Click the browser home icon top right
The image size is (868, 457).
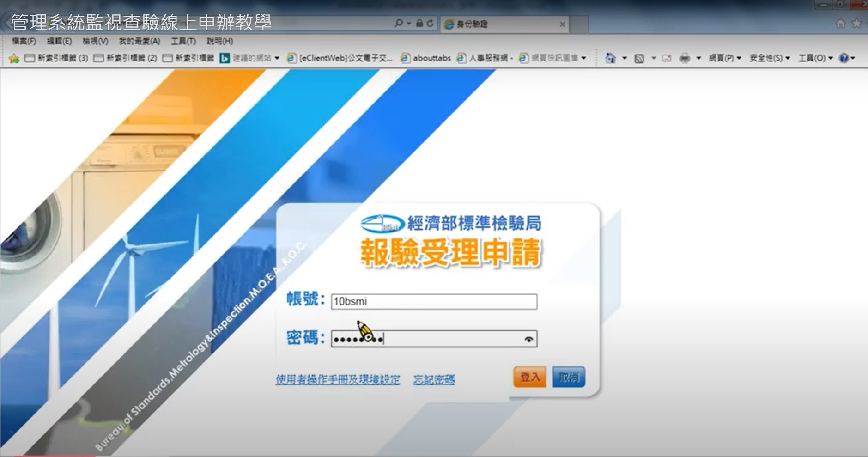(x=841, y=23)
